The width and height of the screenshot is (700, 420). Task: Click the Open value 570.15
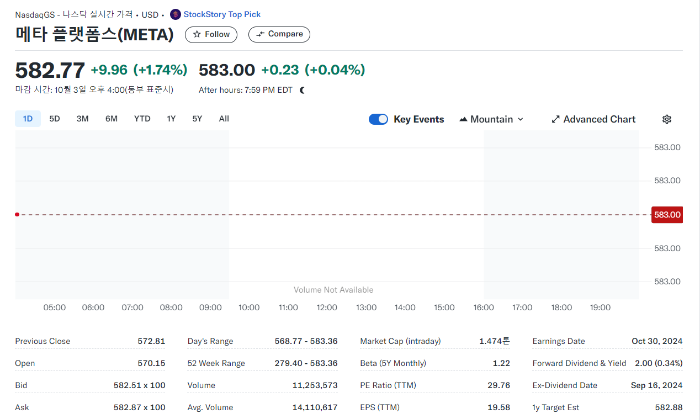[x=151, y=363]
